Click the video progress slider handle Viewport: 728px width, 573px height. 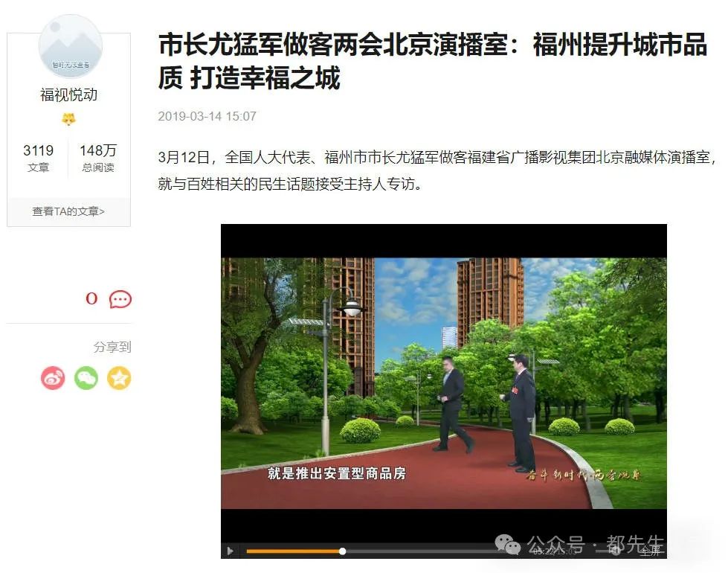pyautogui.click(x=343, y=551)
